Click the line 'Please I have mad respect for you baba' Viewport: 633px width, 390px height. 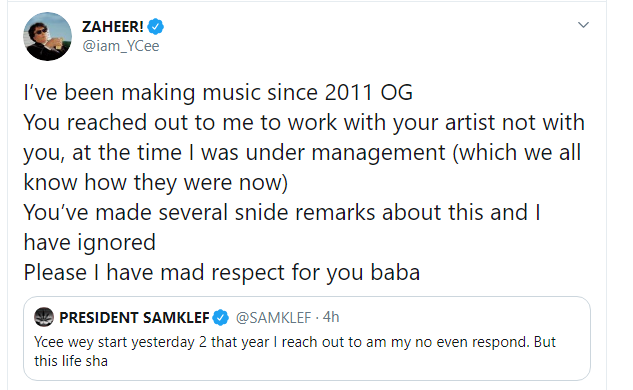(x=222, y=273)
